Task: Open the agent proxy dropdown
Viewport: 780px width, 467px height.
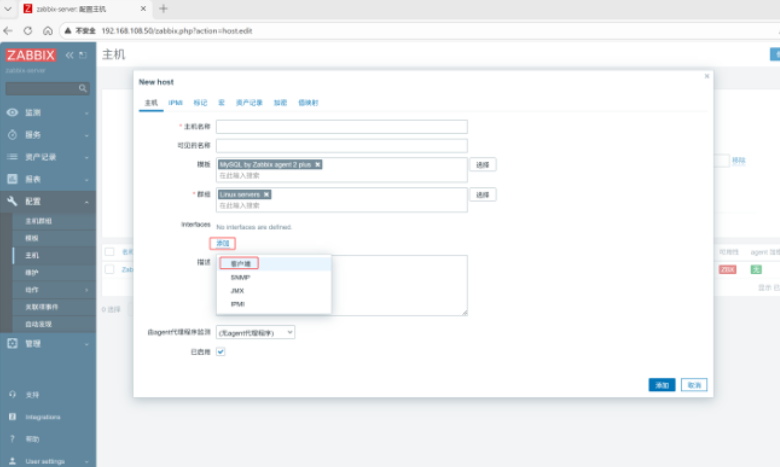Action: 255,332
